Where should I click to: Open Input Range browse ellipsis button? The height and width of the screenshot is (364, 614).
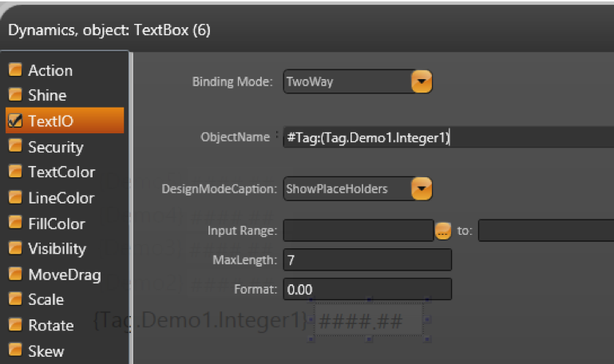pyautogui.click(x=444, y=231)
